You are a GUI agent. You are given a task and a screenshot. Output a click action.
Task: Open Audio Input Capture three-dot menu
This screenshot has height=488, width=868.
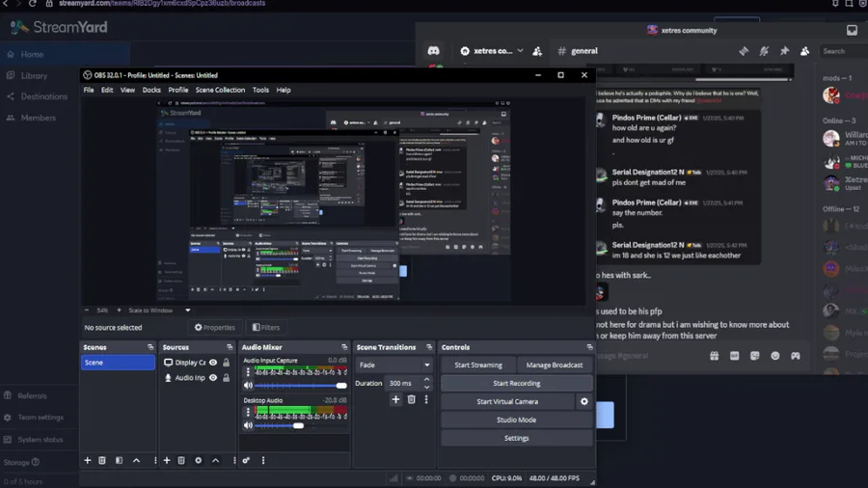tap(248, 372)
